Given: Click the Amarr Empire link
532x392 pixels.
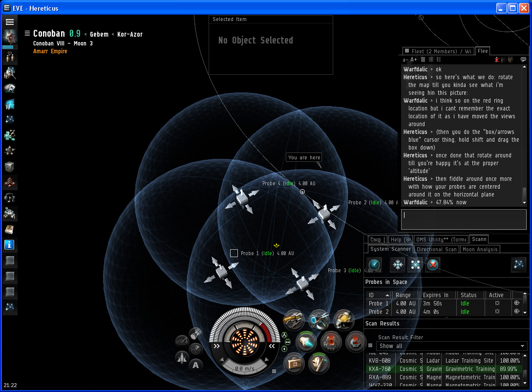Looking at the screenshot, I should pos(50,51).
